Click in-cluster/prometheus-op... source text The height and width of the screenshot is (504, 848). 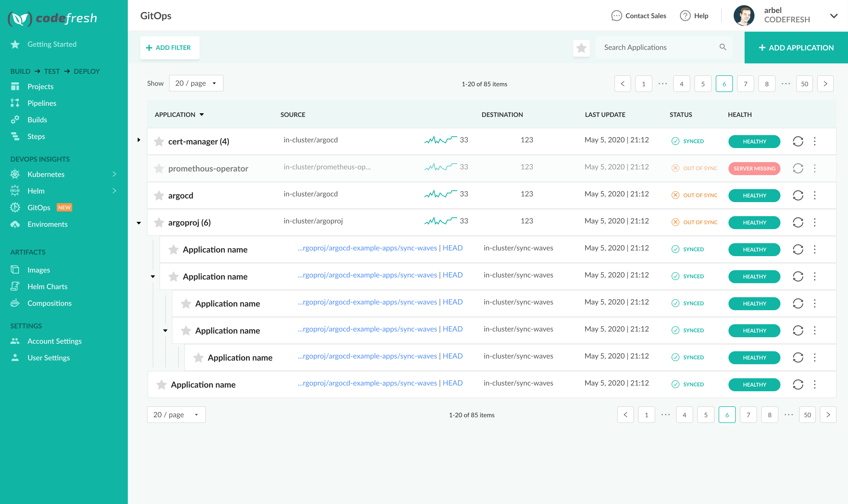[x=327, y=167]
